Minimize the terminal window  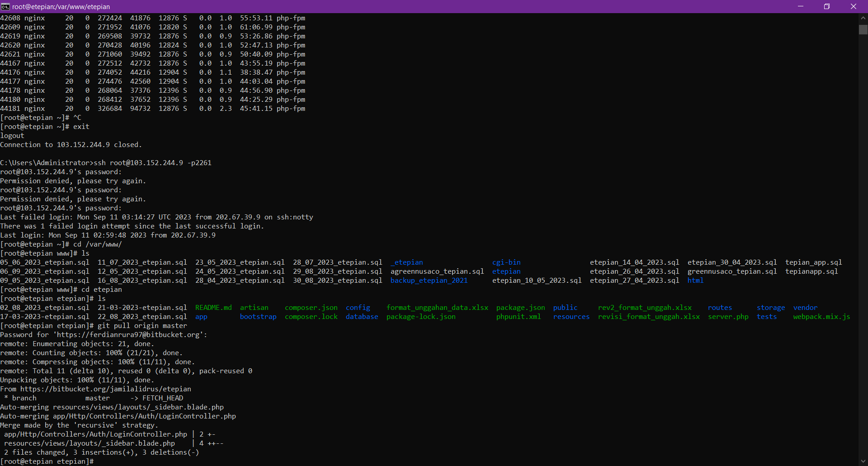coord(801,6)
